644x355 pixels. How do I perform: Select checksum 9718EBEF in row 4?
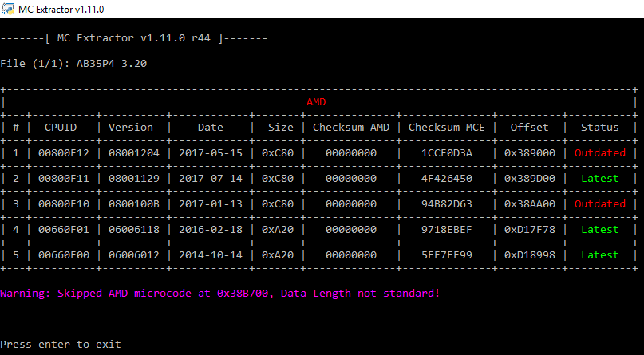[447, 229]
